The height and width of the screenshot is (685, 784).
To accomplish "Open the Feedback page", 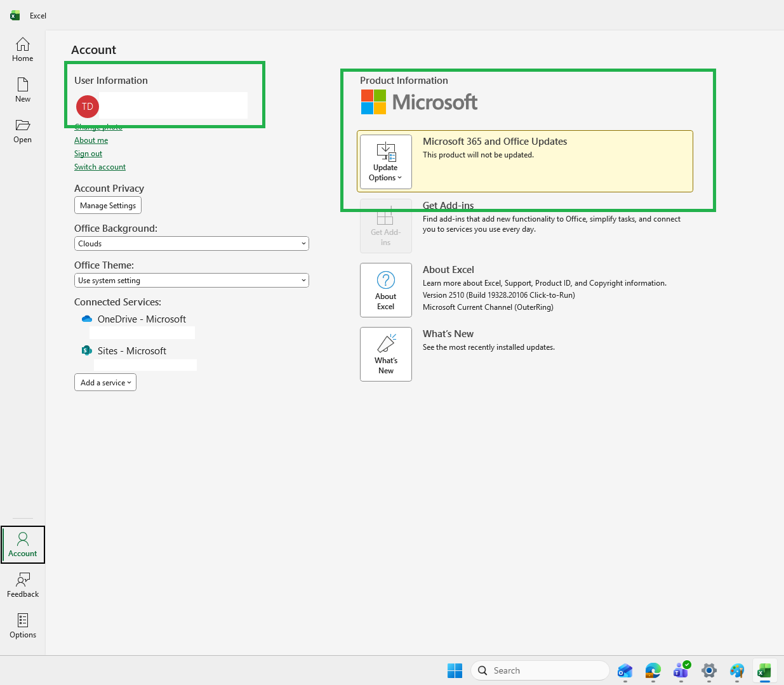I will 22,585.
